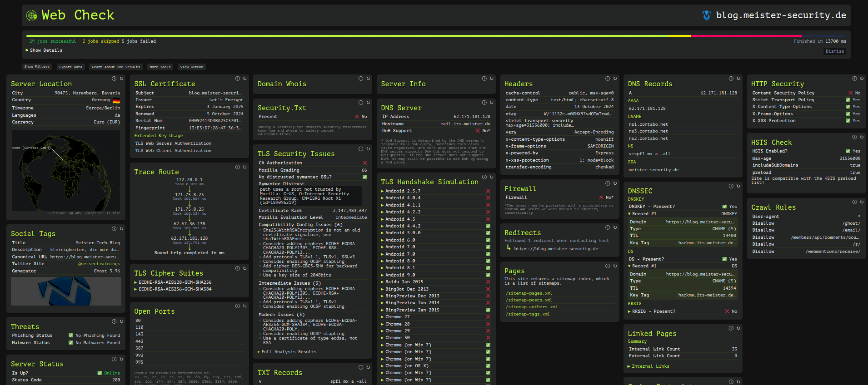The image size is (868, 385).
Task: Open View GitHub
Action: [192, 67]
